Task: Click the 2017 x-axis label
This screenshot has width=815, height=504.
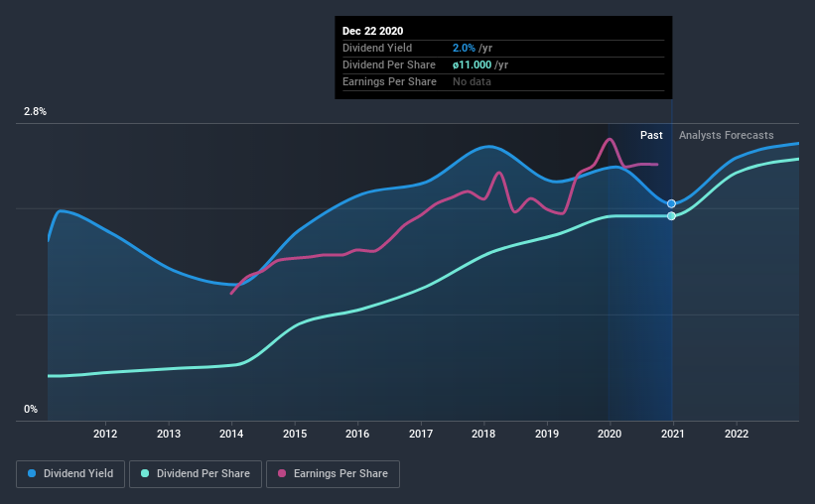Action: click(421, 434)
